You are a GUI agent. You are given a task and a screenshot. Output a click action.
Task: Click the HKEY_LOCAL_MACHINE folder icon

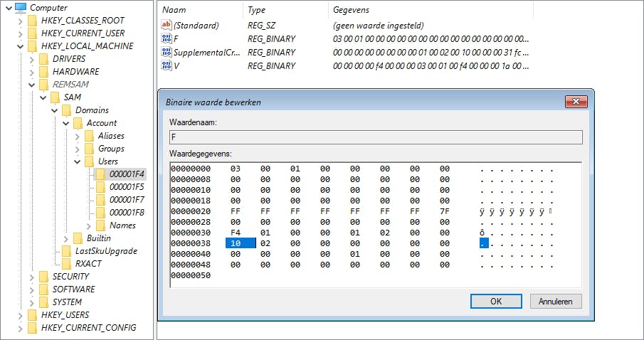pos(33,46)
